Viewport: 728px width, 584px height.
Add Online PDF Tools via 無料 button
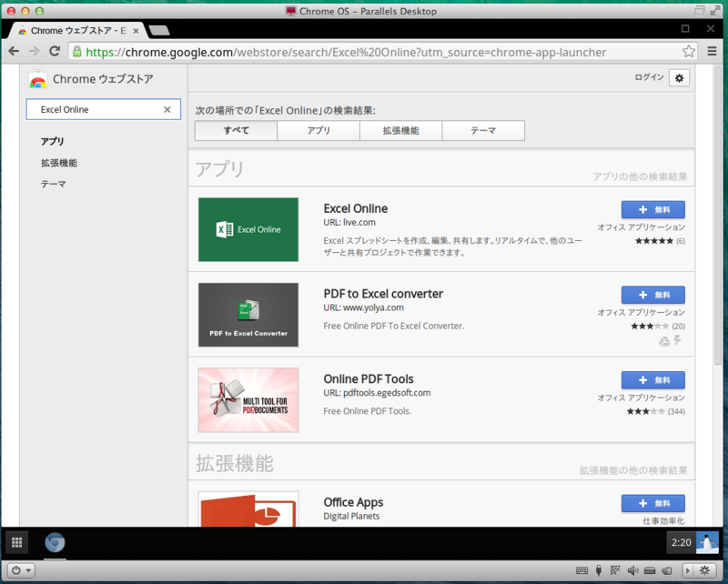point(652,379)
